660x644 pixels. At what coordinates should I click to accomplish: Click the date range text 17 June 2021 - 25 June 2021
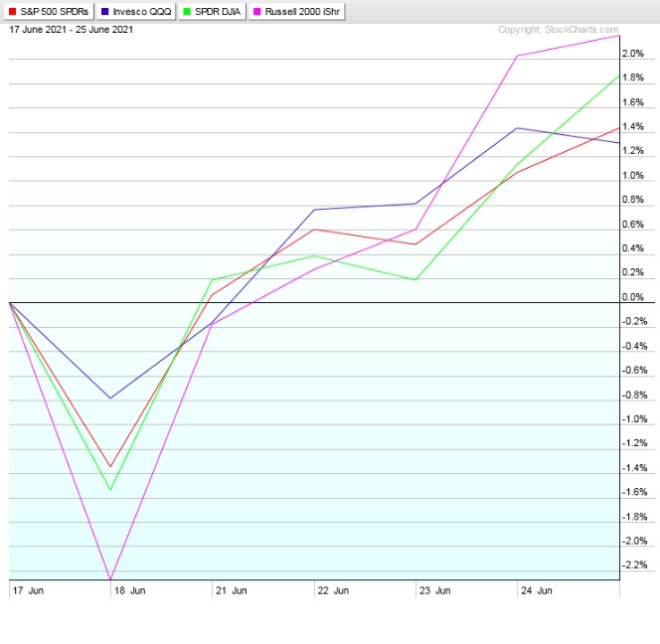pos(72,30)
